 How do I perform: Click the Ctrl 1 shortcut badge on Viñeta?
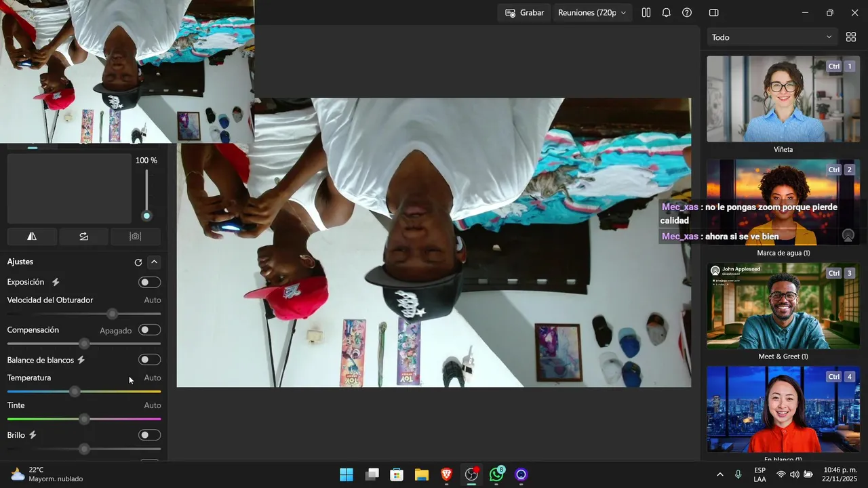[x=841, y=66]
